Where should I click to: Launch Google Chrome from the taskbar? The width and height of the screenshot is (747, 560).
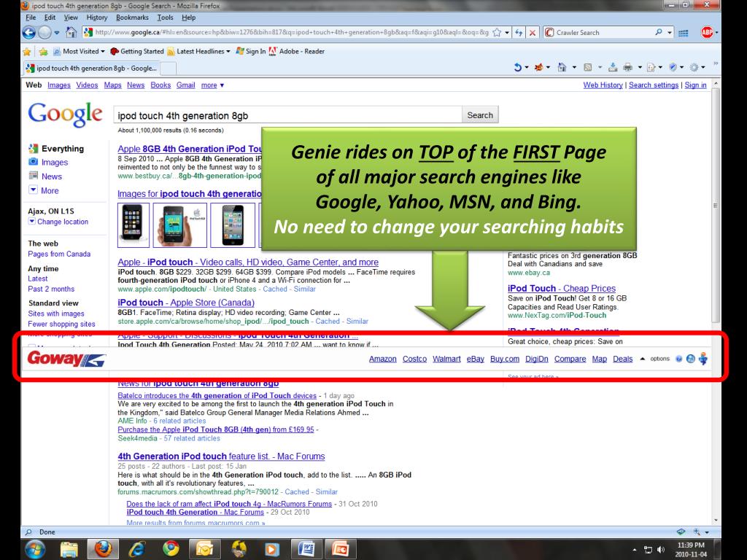(x=171, y=549)
